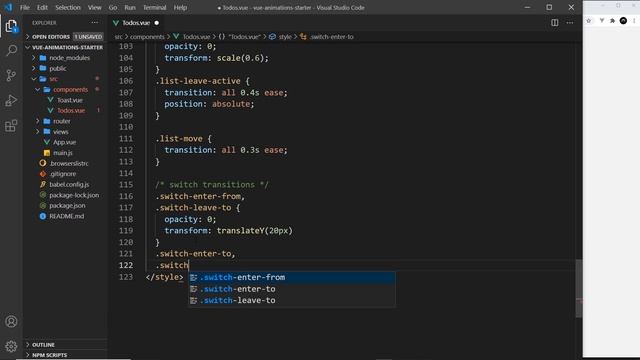Open the Search view in activity bar

(11, 50)
